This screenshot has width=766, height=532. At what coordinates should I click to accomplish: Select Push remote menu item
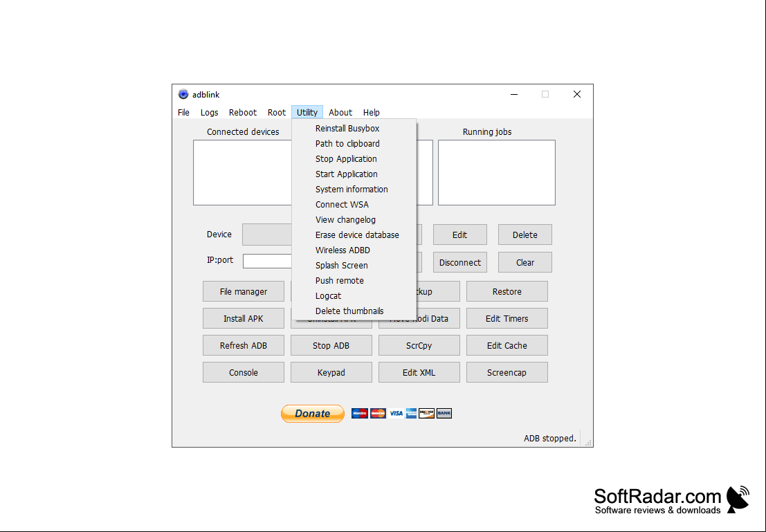354,280
